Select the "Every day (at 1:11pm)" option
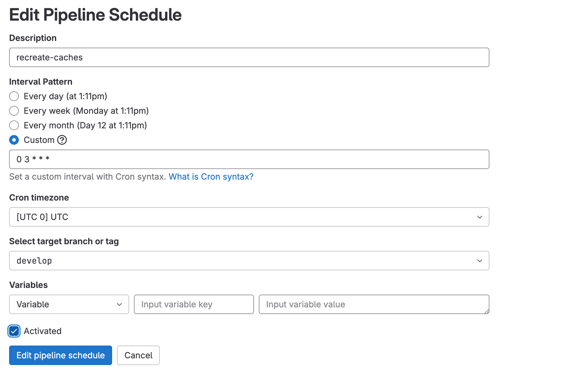562x392 pixels. (14, 96)
